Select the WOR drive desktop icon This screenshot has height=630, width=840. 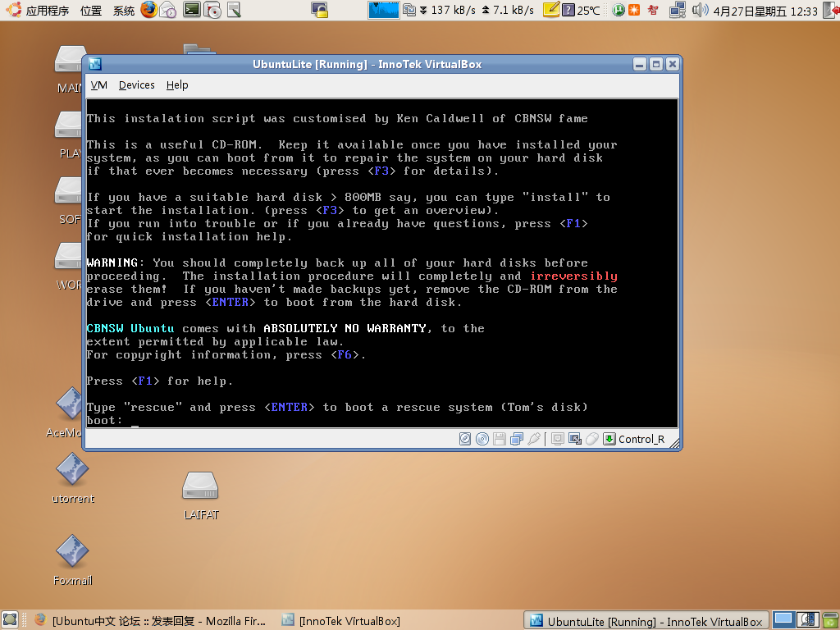pos(70,267)
